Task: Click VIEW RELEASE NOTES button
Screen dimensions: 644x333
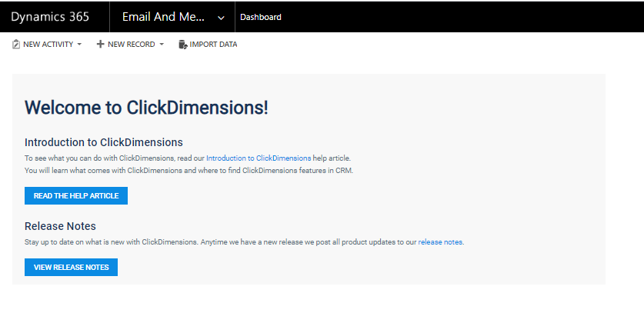Action: (71, 268)
